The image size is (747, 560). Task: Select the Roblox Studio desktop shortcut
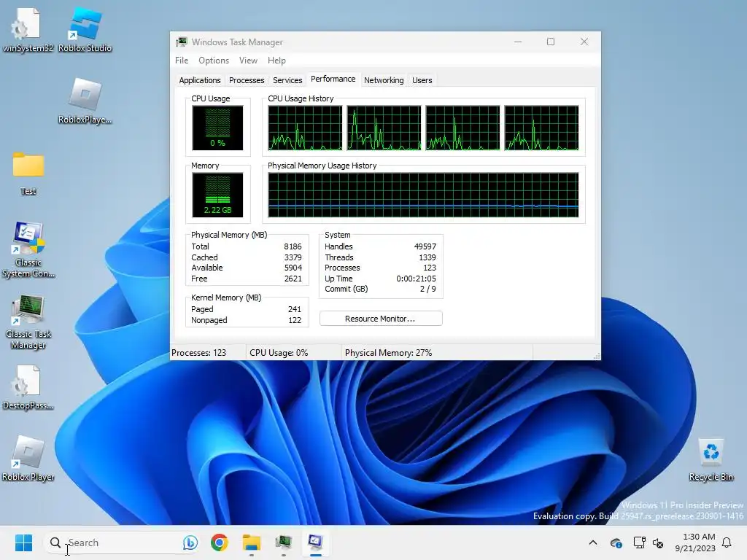(85, 29)
